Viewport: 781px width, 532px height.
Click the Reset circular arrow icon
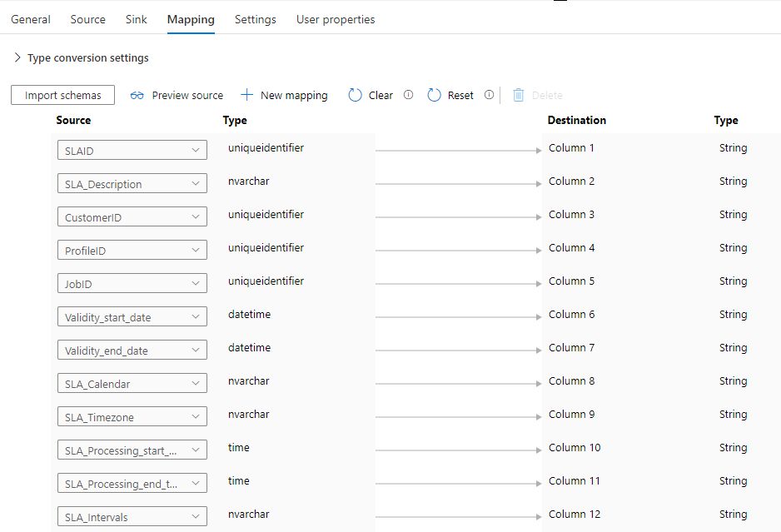pyautogui.click(x=435, y=95)
